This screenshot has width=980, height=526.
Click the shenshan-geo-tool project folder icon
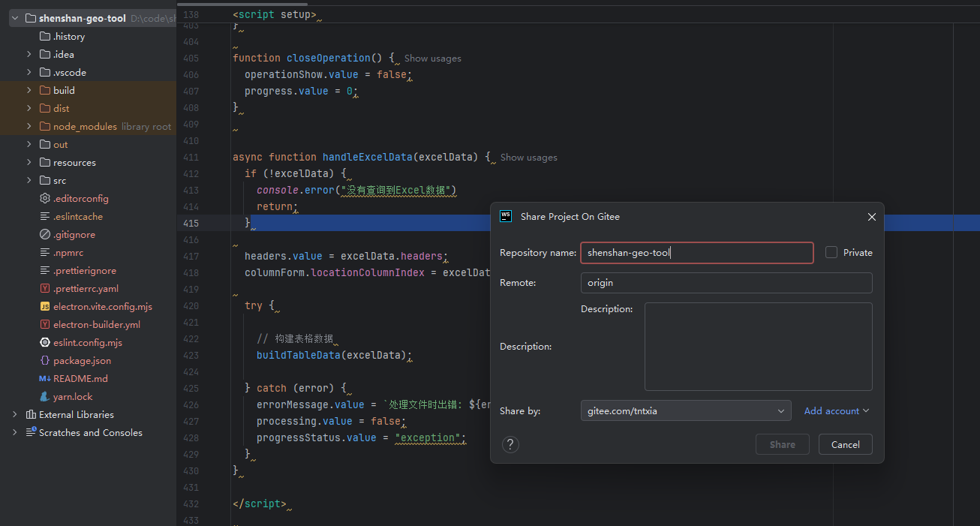point(31,19)
